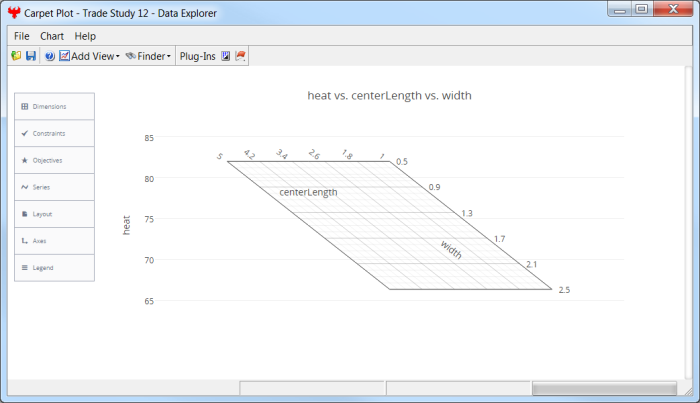Click the first Plug-Ins icon
The height and width of the screenshot is (403, 700).
(x=226, y=56)
